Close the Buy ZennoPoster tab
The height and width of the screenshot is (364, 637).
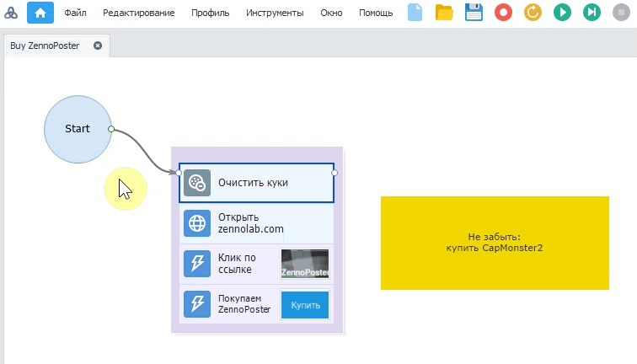(98, 45)
